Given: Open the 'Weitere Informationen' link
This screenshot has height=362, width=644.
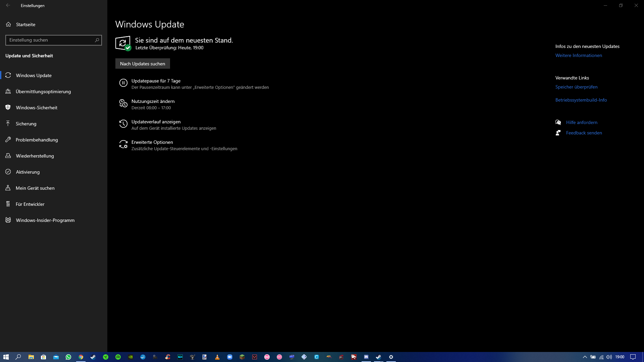Looking at the screenshot, I should pos(579,55).
